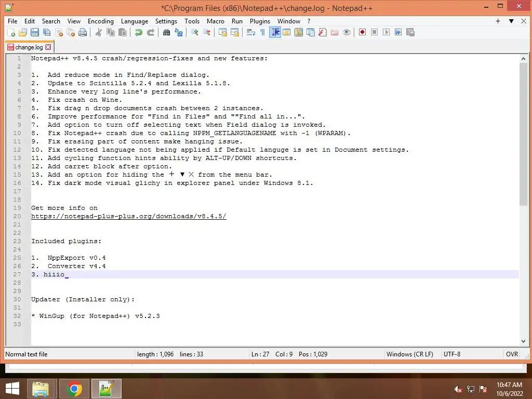532x399 pixels.
Task: Click the Cut scissors icon
Action: (x=99, y=32)
